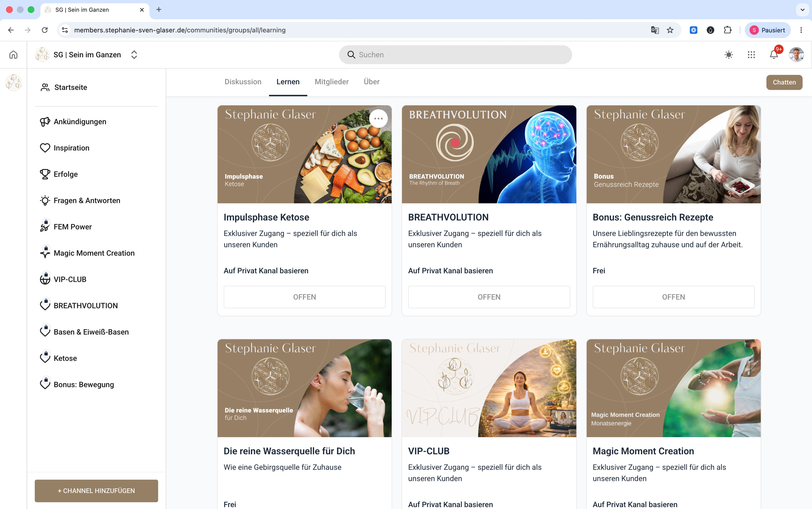Image resolution: width=812 pixels, height=509 pixels.
Task: Click the Die reine Wasserquelle für Dich title
Action: [x=289, y=451]
